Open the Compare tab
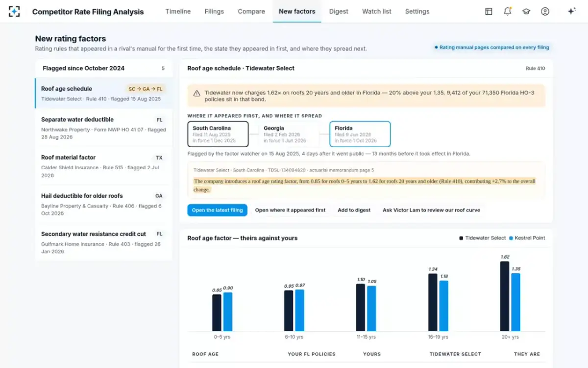588x368 pixels. tap(251, 11)
